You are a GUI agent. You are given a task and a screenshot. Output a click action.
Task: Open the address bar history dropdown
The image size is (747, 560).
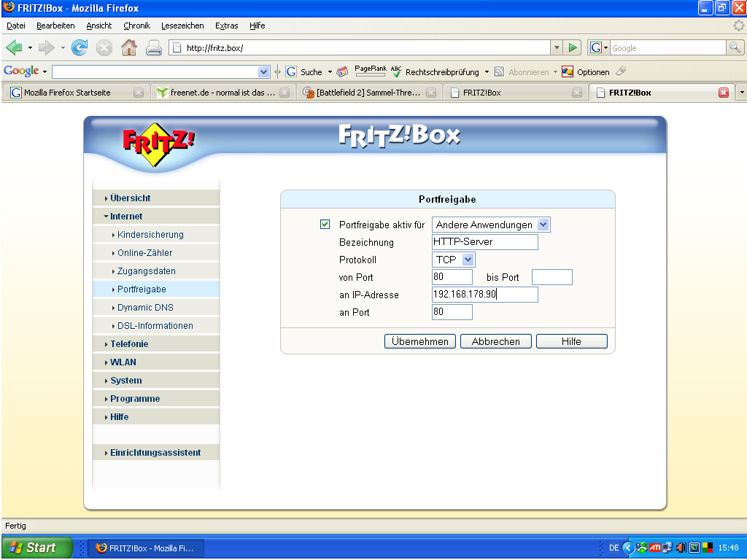[557, 47]
